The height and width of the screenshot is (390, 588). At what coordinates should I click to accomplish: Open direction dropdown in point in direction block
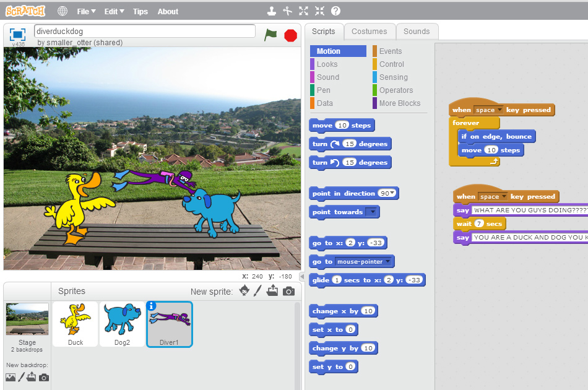[x=393, y=194]
